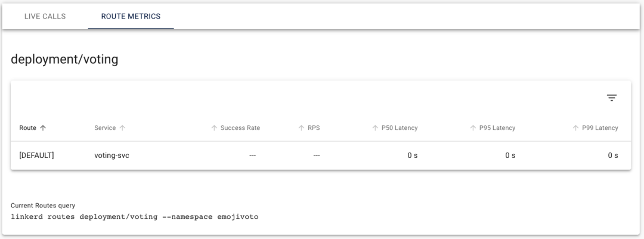The height and width of the screenshot is (239, 644).
Task: Click the sort arrow beside Service
Action: 122,128
